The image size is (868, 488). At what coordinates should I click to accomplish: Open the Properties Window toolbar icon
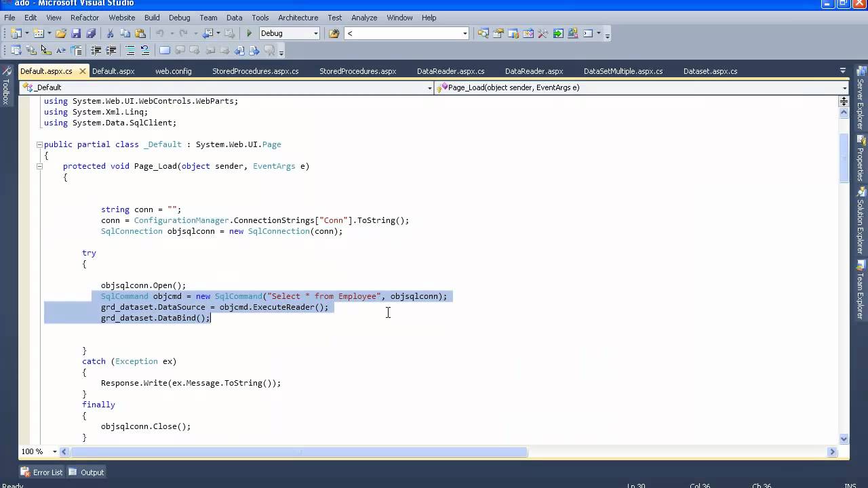[x=498, y=33]
